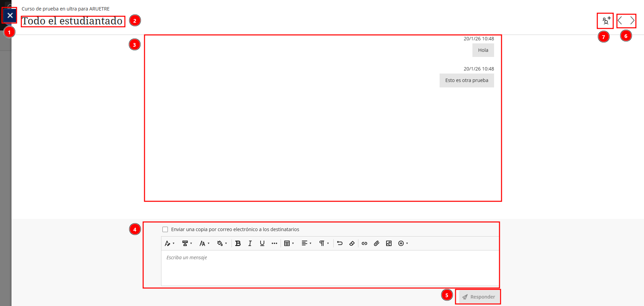
Task: Apply italic formatting in the editor
Action: tap(250, 243)
